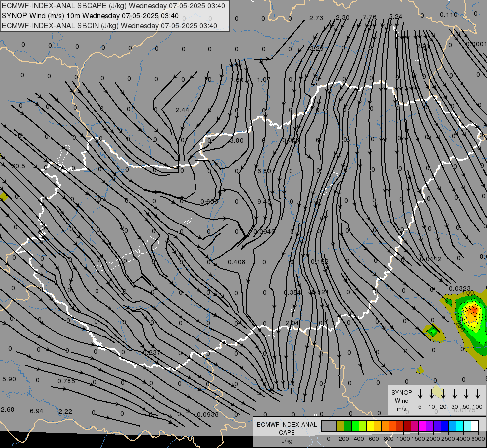The image size is (487, 448).
Task: Click the 9.45 value on the map
Action: (x=264, y=202)
